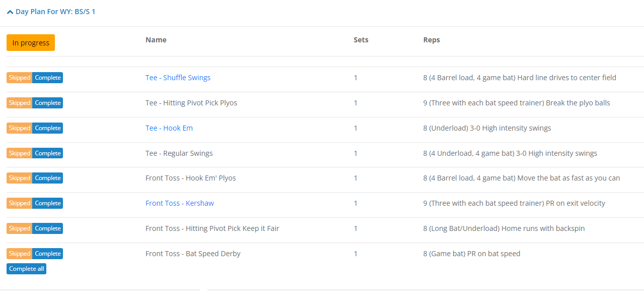Image resolution: width=644 pixels, height=296 pixels.
Task: Mark Front Toss - Hook Em' Plyos Complete
Action: tap(48, 178)
